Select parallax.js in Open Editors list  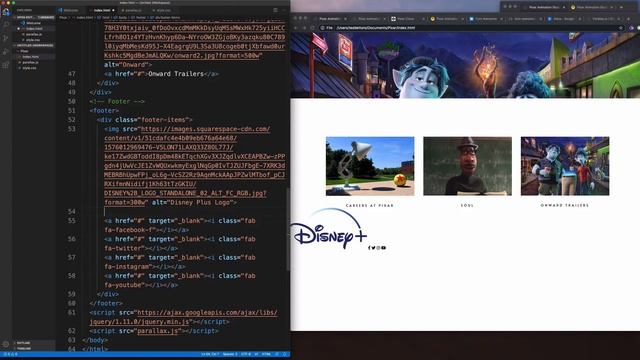(34, 34)
